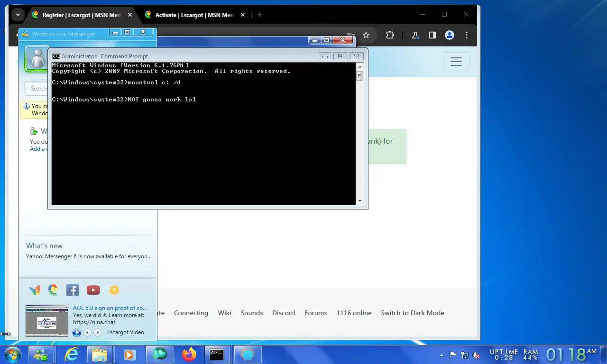Toggle the browser side panel icon
This screenshot has width=607, height=364.
[x=432, y=35]
